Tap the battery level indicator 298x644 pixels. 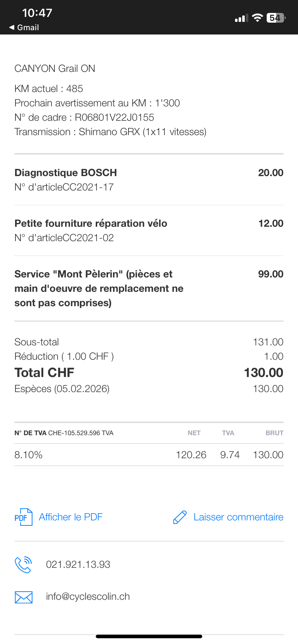coord(276,18)
